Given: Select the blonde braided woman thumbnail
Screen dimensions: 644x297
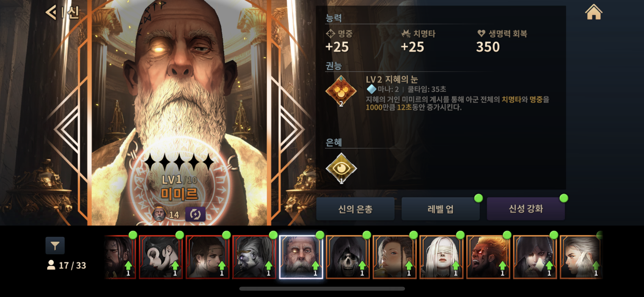Looking at the screenshot, I should coord(394,257).
